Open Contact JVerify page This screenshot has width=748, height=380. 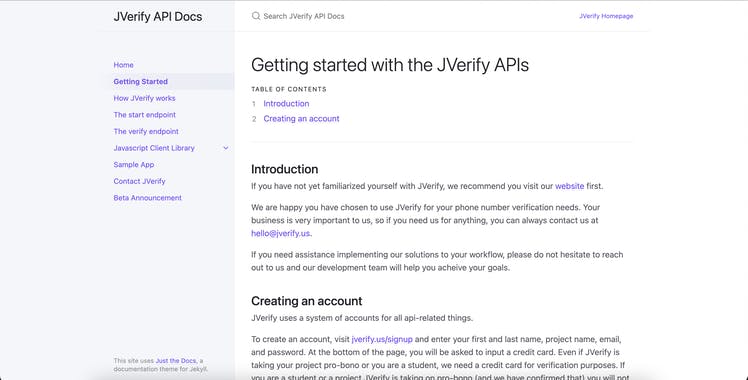coord(139,181)
